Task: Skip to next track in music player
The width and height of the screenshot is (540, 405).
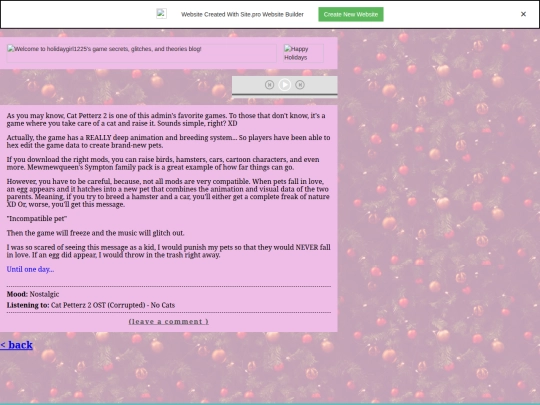Action: 300,84
